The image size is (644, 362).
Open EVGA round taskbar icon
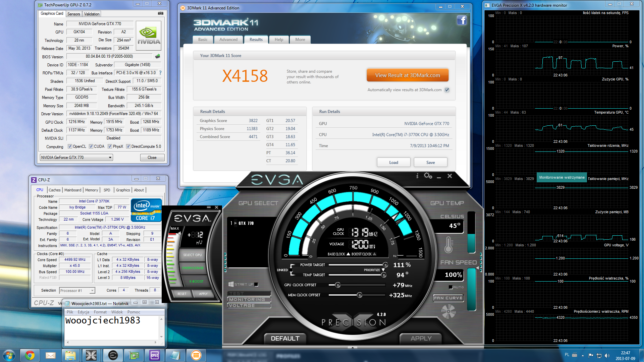point(113,355)
